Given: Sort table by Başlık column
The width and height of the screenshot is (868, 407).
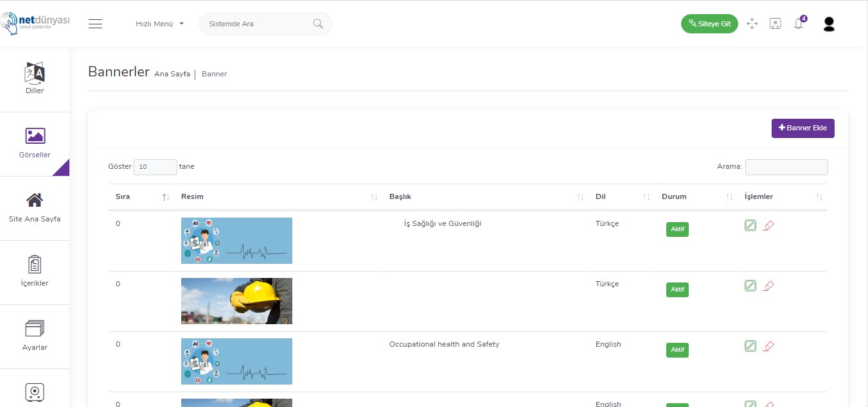Looking at the screenshot, I should (x=486, y=196).
